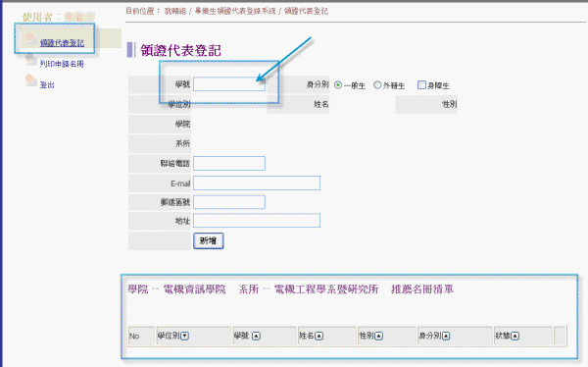The image size is (588, 367).
Task: Sort the table by 狀態 arrow
Action: point(514,336)
